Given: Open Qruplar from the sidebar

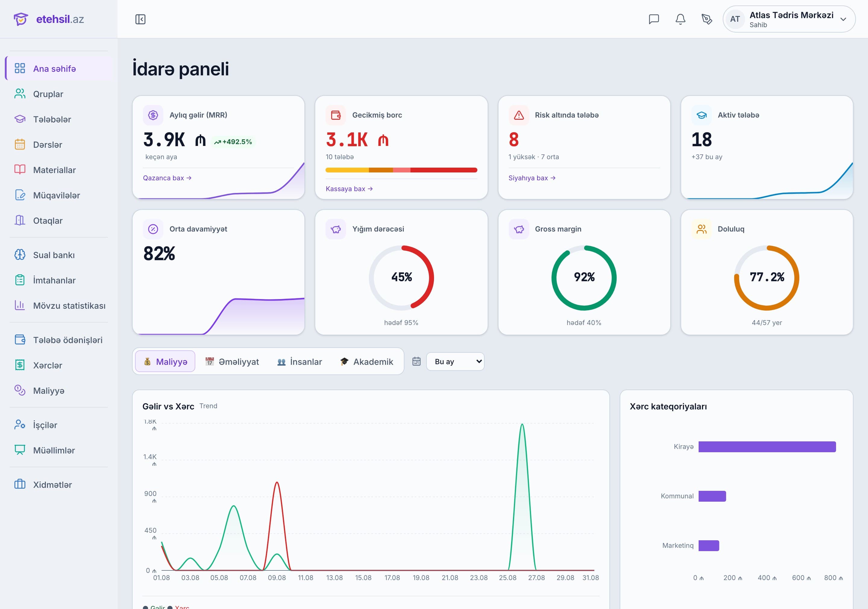Looking at the screenshot, I should click(59, 94).
